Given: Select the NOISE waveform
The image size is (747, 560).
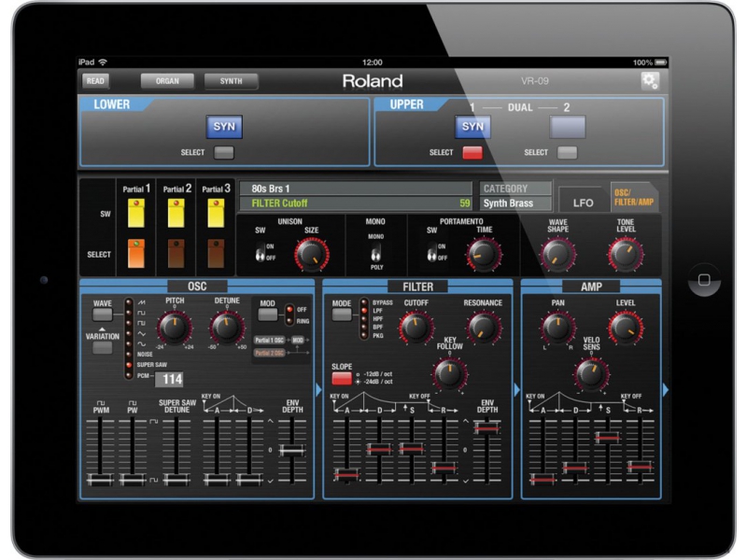Looking at the screenshot, I should (x=145, y=355).
